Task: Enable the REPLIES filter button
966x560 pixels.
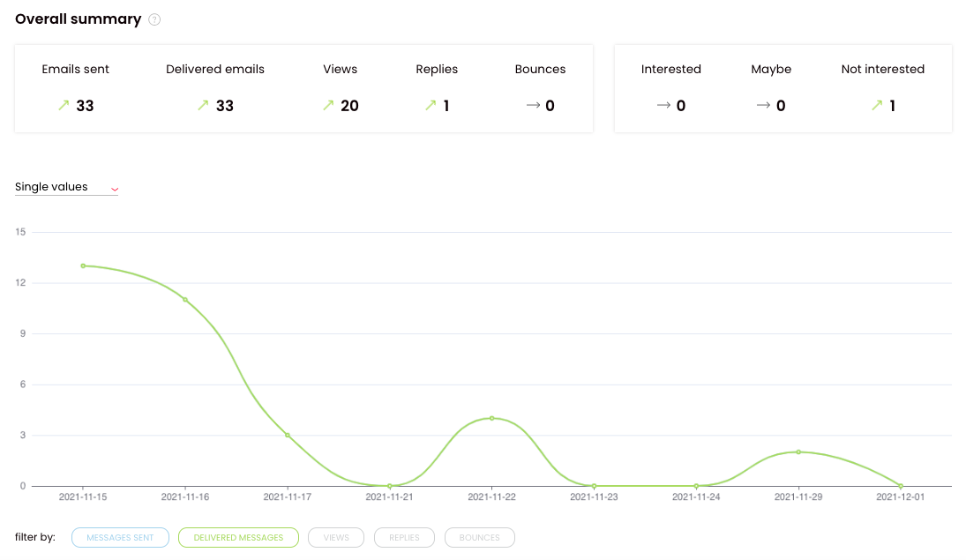Action: pos(404,537)
